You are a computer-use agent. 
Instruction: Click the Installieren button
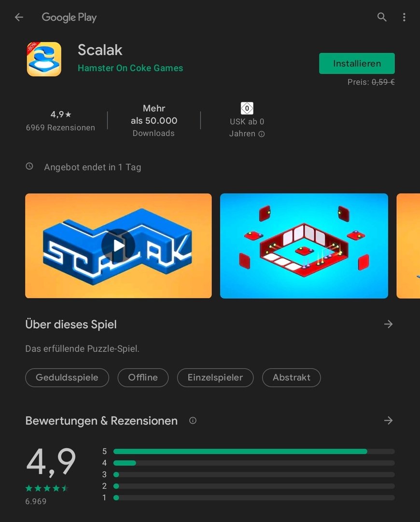(357, 63)
